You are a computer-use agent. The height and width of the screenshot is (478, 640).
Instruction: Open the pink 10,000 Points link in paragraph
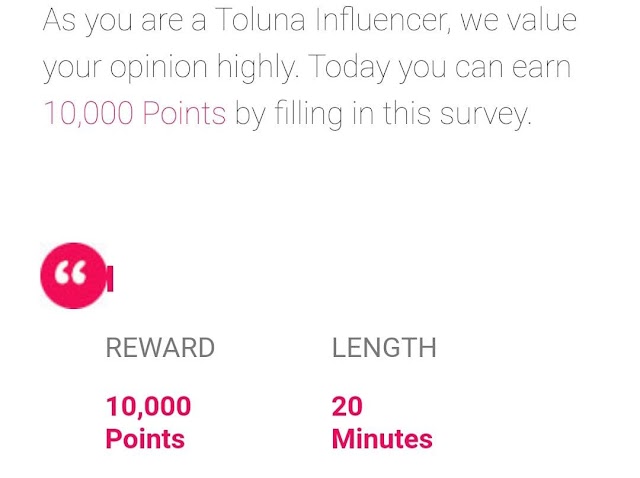click(135, 113)
